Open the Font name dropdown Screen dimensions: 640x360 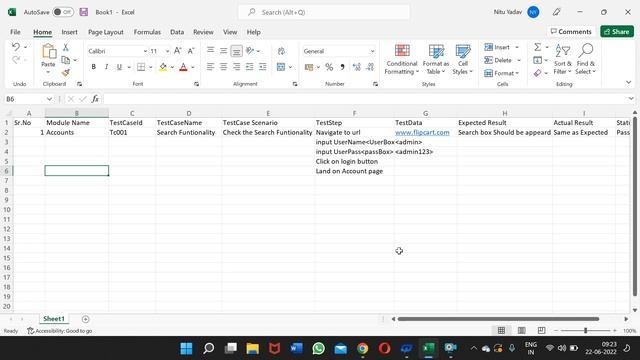coord(145,51)
